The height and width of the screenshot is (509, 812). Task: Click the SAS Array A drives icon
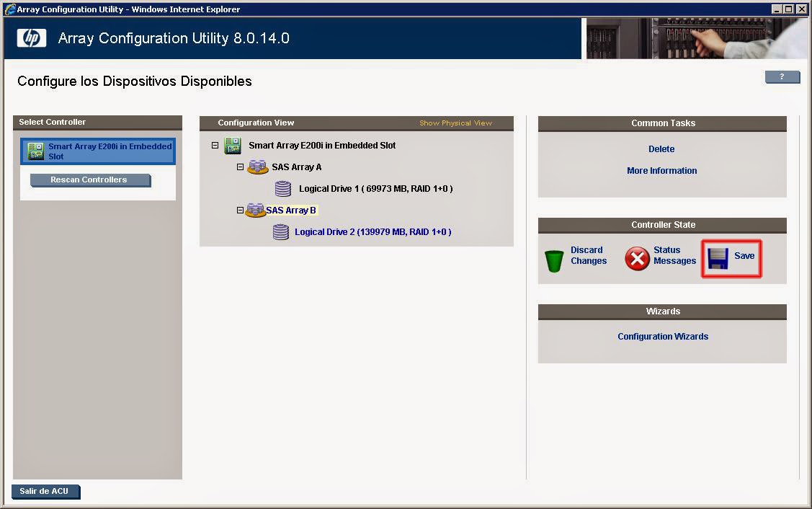tap(257, 167)
